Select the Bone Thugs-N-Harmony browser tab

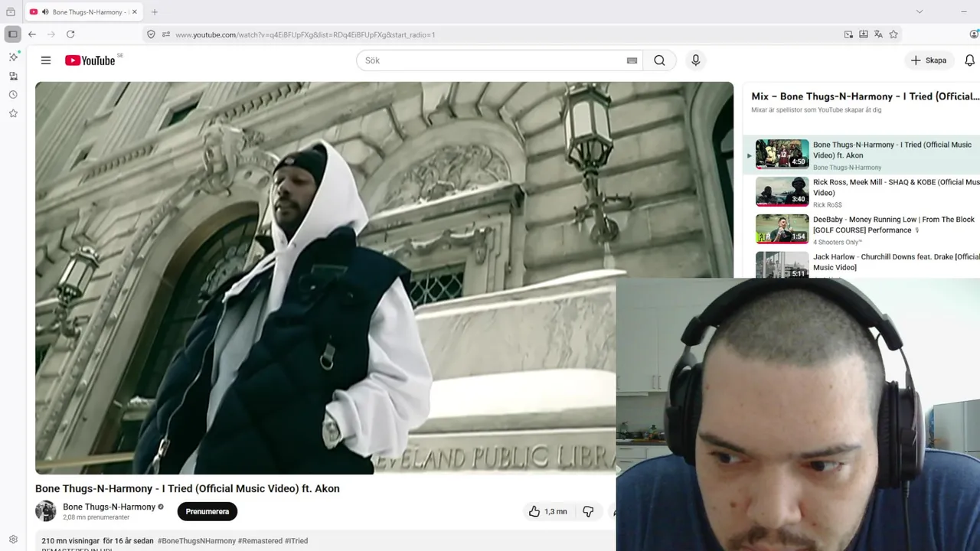coord(84,11)
